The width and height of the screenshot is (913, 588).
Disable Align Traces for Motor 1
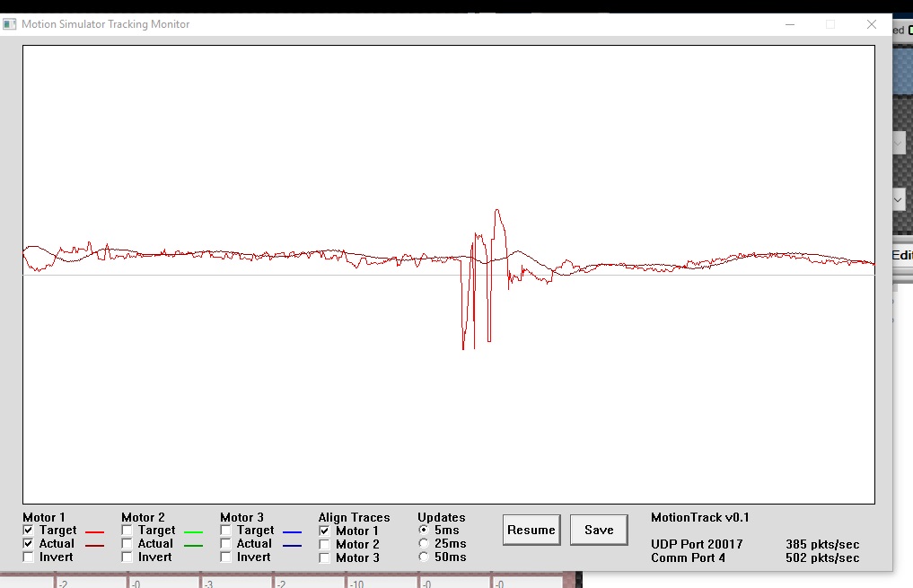(325, 531)
